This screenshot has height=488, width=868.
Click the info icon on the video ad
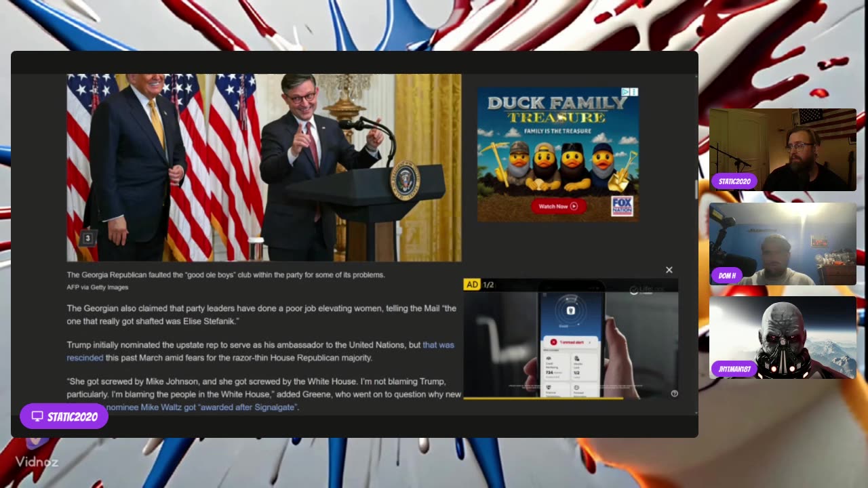[674, 393]
